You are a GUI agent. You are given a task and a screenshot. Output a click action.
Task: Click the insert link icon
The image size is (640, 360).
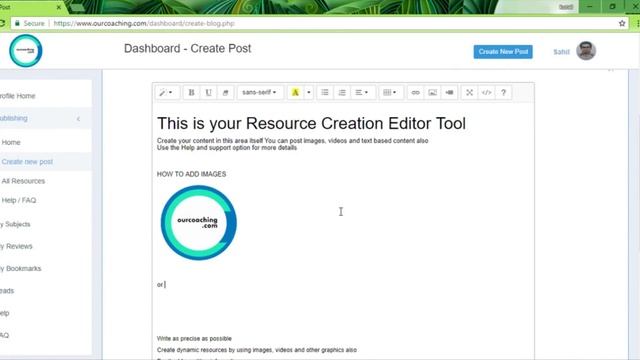coord(415,93)
